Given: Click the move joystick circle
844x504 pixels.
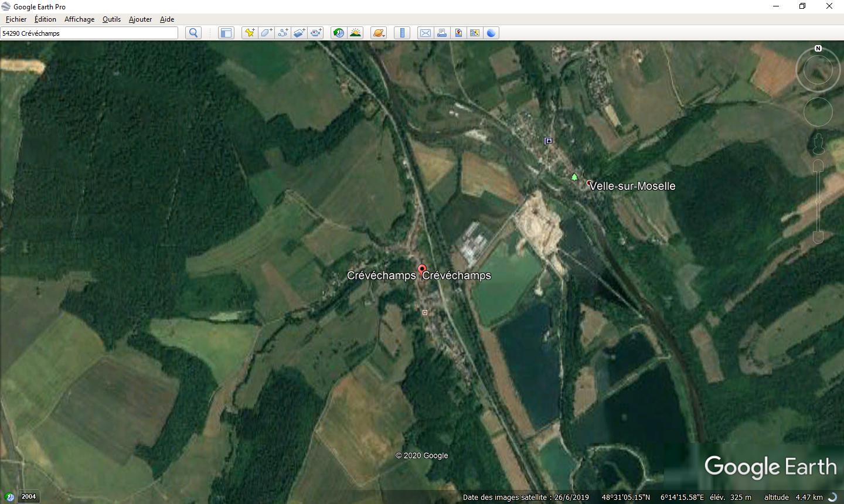Looking at the screenshot, I should [x=818, y=111].
